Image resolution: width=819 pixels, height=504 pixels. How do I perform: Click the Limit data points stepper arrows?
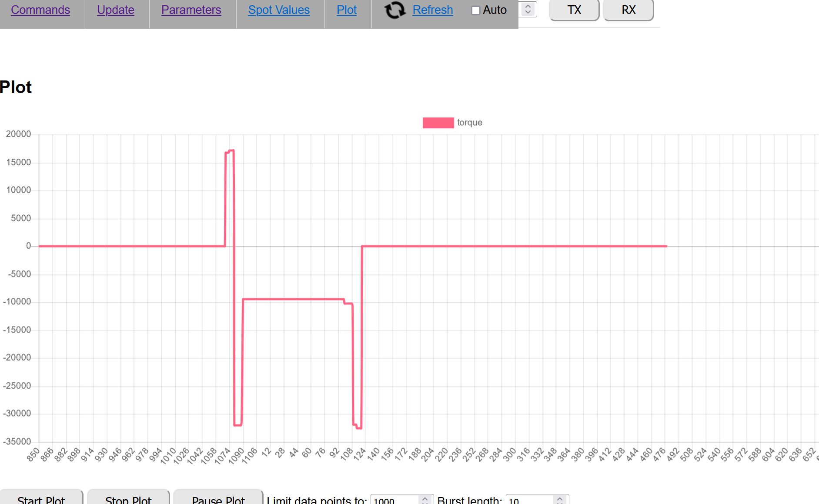pyautogui.click(x=425, y=500)
